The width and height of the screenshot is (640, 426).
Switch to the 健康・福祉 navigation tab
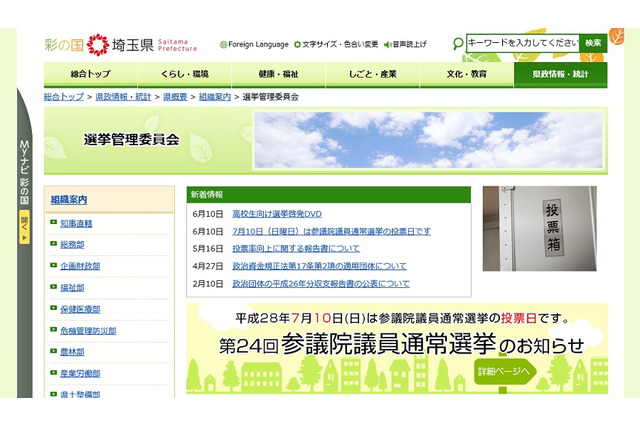[278, 75]
